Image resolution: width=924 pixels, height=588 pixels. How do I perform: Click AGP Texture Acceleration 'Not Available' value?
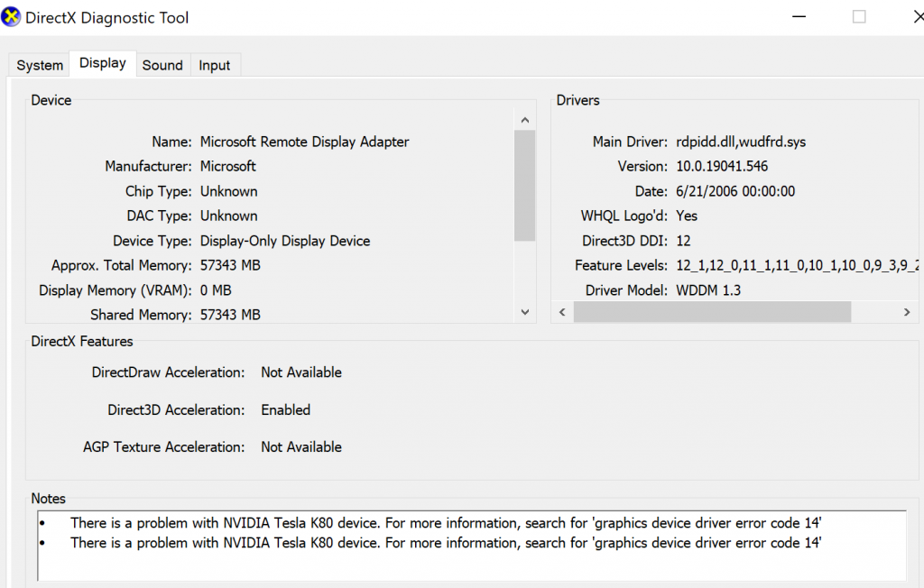[301, 447]
